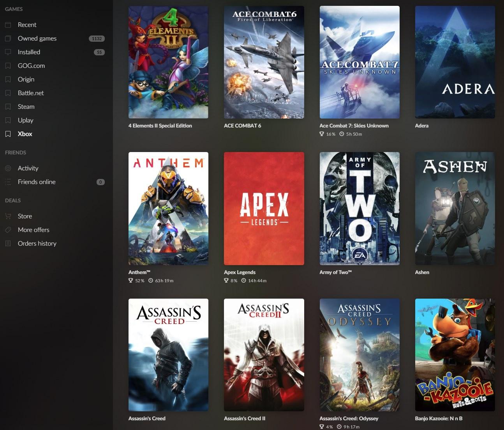This screenshot has width=504, height=430.
Task: Open the Ashen game cover
Action: click(x=455, y=209)
